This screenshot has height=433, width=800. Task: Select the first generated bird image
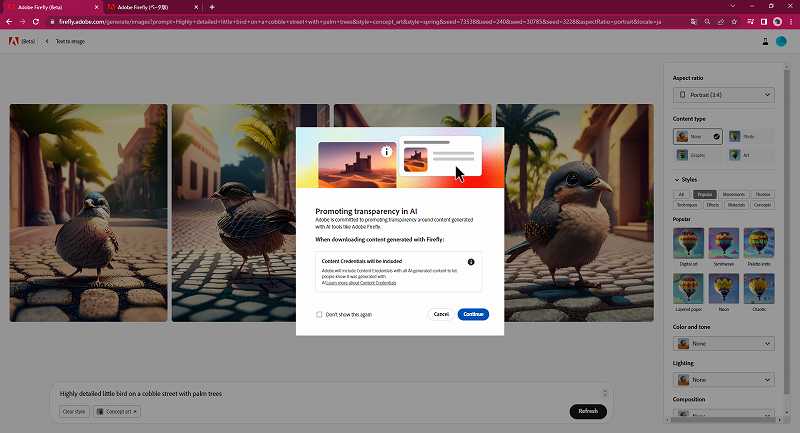(88, 213)
